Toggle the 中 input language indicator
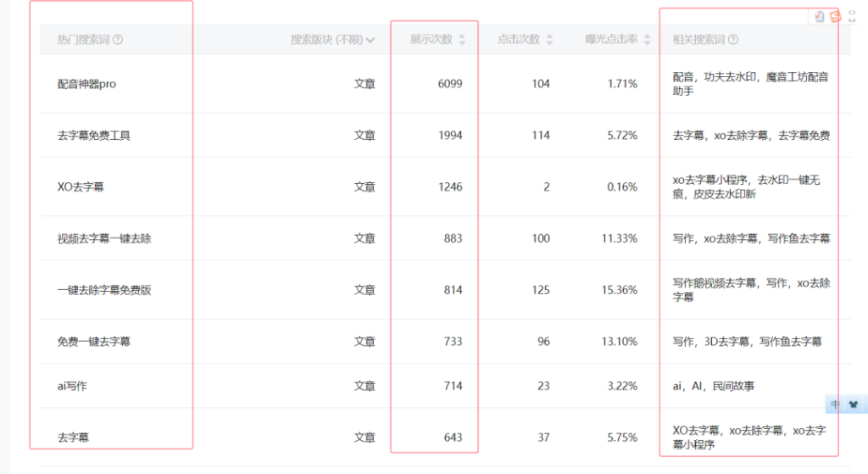The height and width of the screenshot is (474, 868). click(x=835, y=404)
